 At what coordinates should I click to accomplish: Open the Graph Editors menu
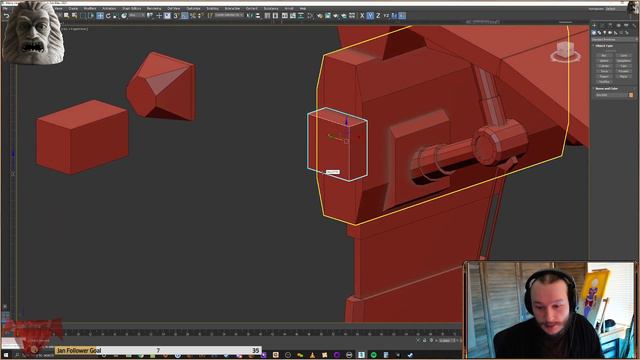[131, 8]
